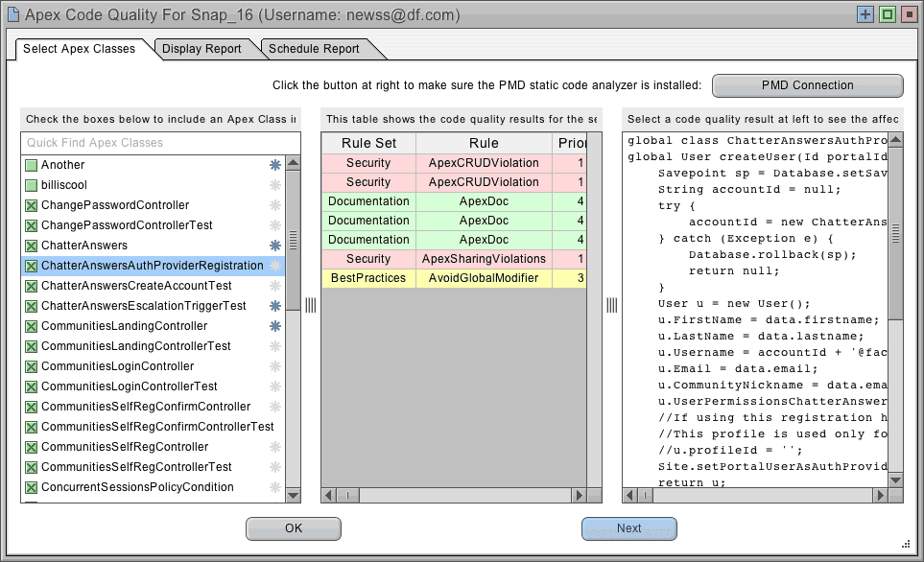
Task: Click the blue plus icon in the title bar
Action: coord(865,14)
